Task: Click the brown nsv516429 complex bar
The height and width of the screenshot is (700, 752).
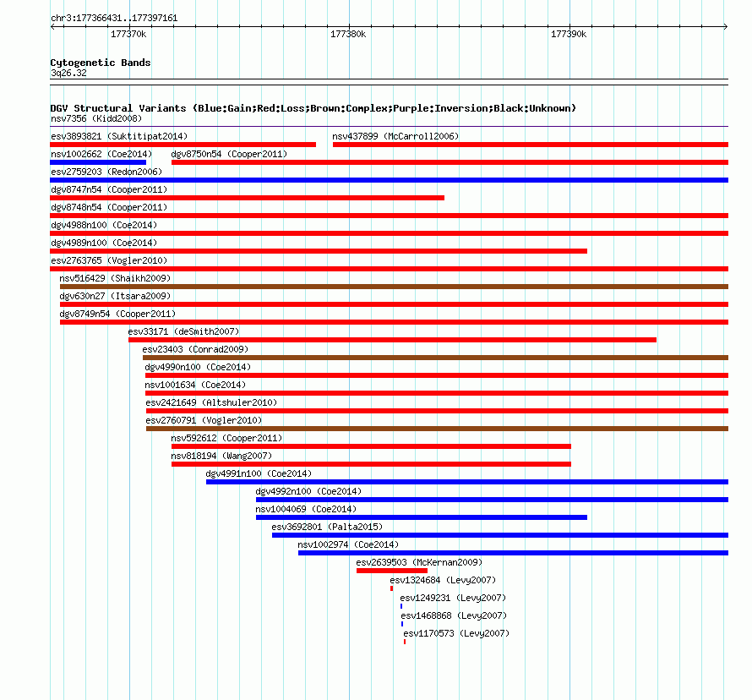Action: [395, 287]
